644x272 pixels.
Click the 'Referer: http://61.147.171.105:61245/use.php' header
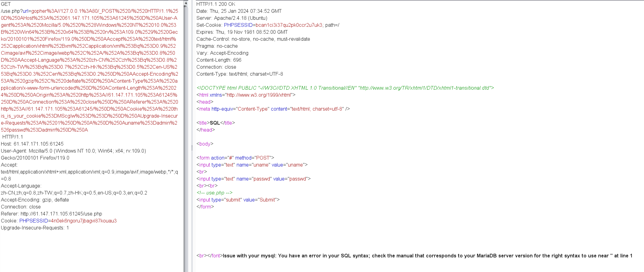pyautogui.click(x=51, y=214)
